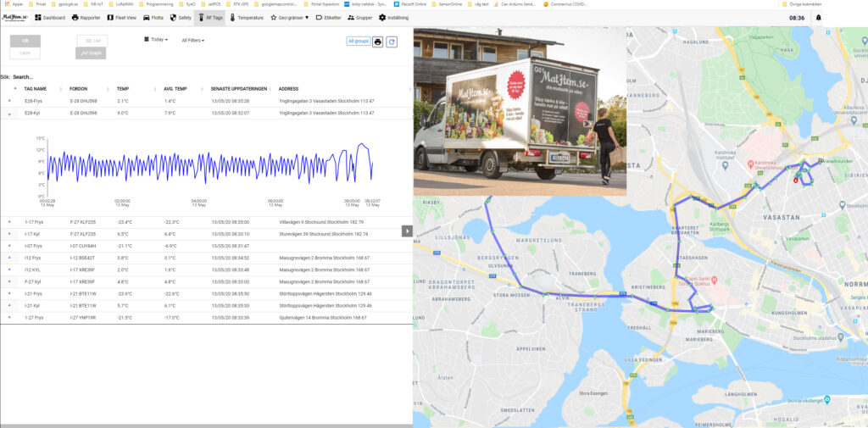
Task: Collapse the side panel with arrow button
Action: [x=407, y=231]
